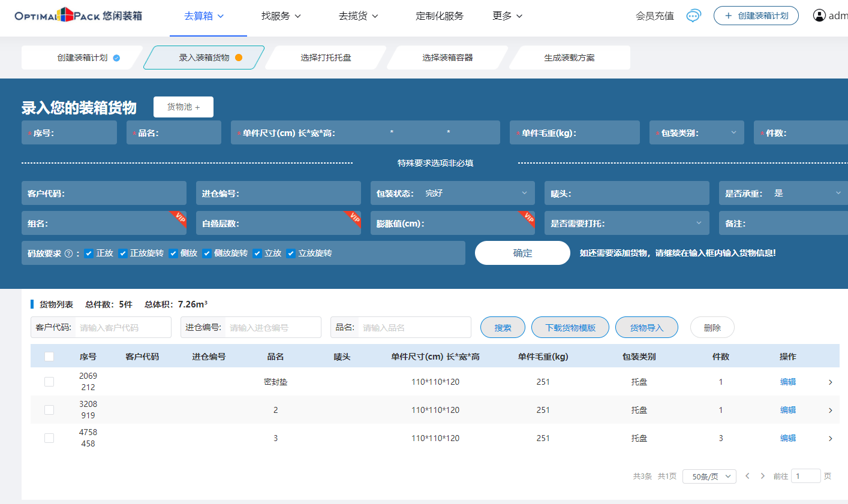Click the OptimalPack logo icon
The height and width of the screenshot is (504, 848).
coord(65,15)
